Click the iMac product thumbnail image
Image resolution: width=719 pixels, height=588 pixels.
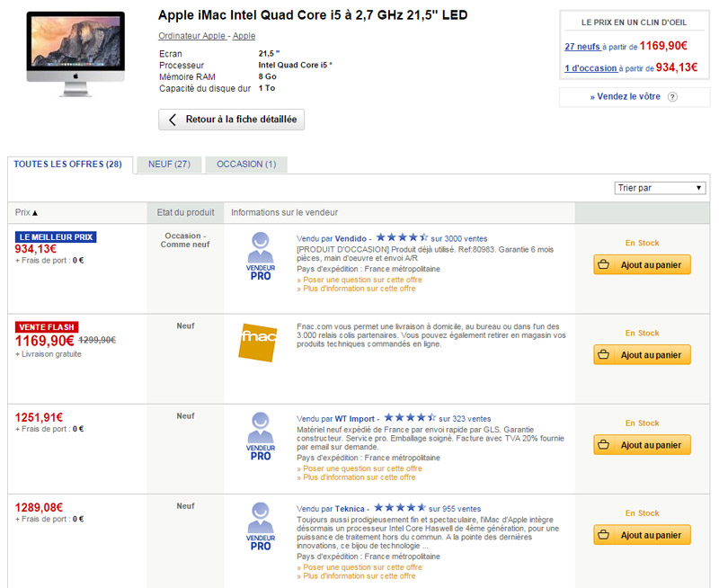point(75,53)
